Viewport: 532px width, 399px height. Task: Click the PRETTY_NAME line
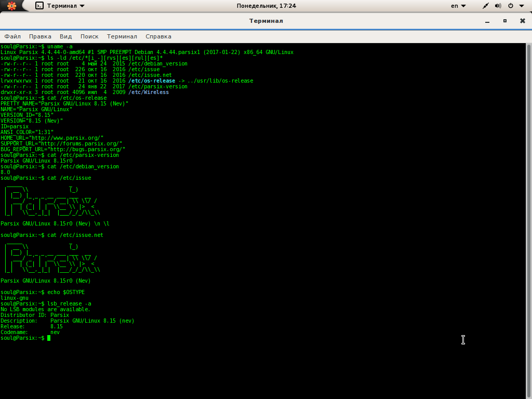pos(64,103)
